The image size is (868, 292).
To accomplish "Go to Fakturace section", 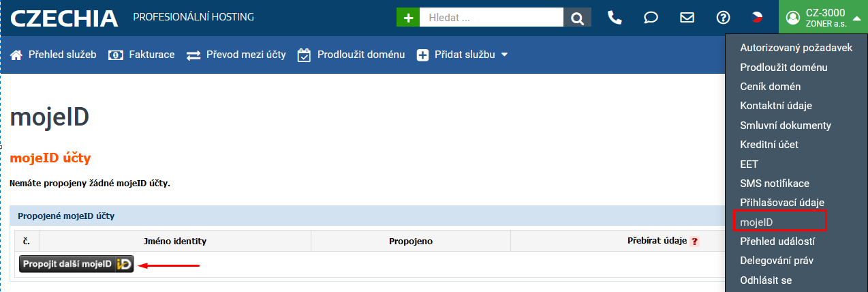I will pos(142,55).
